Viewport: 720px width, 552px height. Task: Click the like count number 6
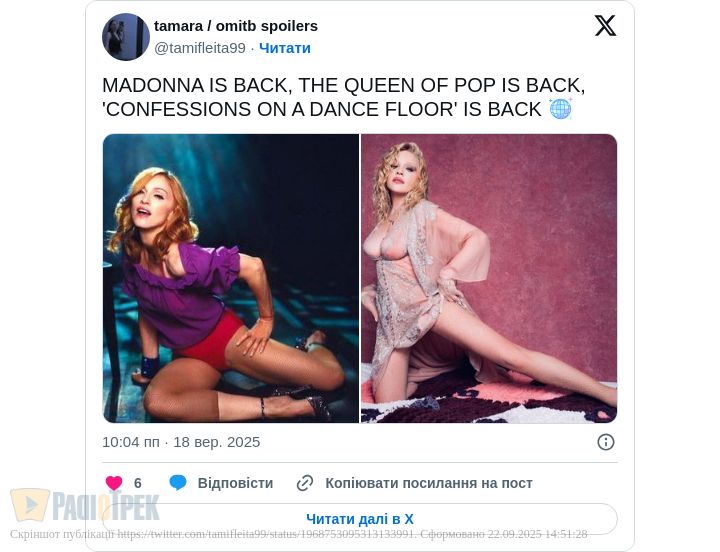click(138, 483)
